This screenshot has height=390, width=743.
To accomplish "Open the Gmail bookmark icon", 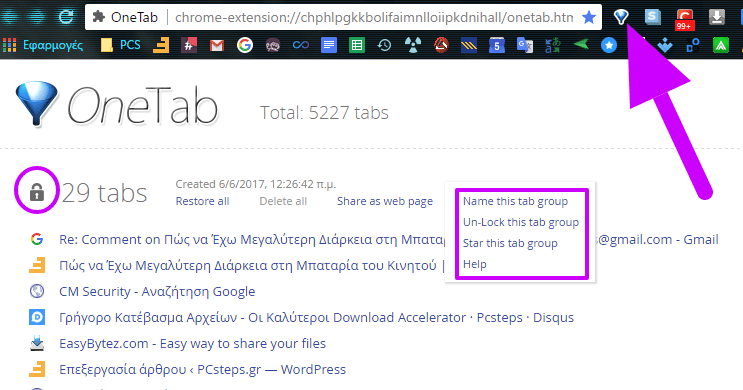I will tap(217, 45).
